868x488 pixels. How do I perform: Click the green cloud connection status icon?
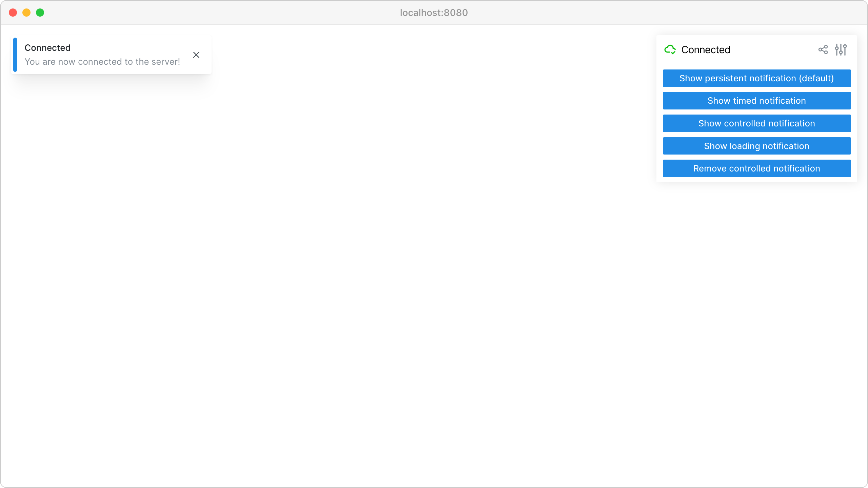tap(670, 49)
